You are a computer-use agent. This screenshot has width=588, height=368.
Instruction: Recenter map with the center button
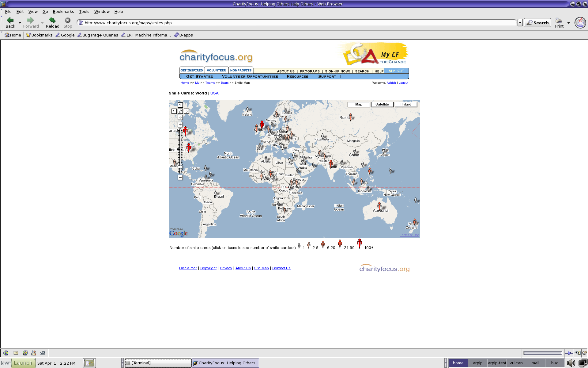coord(180,111)
